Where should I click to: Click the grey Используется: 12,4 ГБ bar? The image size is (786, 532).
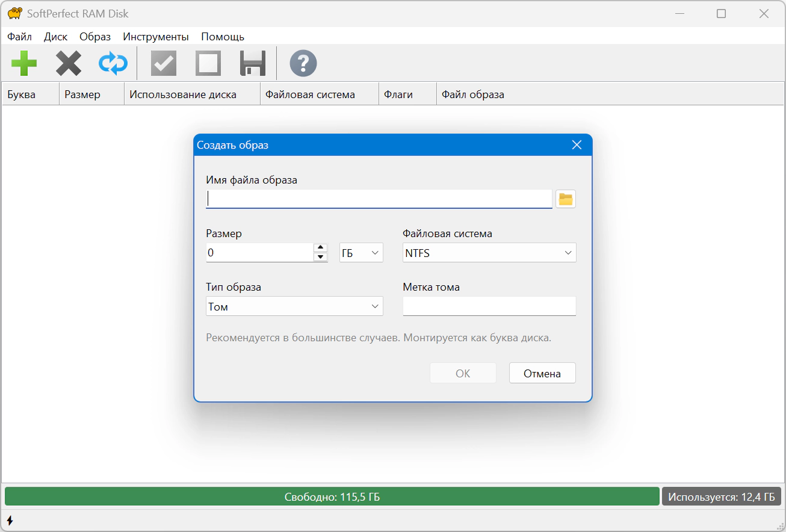tap(722, 496)
